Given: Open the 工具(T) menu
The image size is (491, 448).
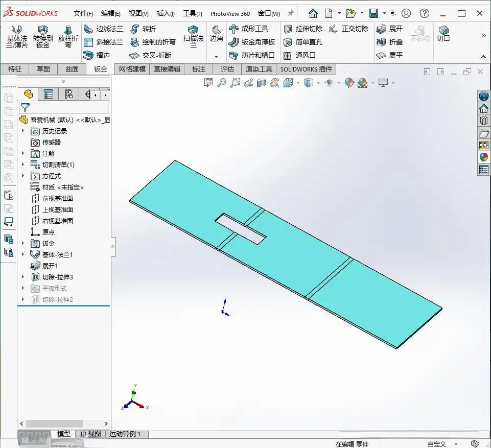Looking at the screenshot, I should click(x=193, y=13).
